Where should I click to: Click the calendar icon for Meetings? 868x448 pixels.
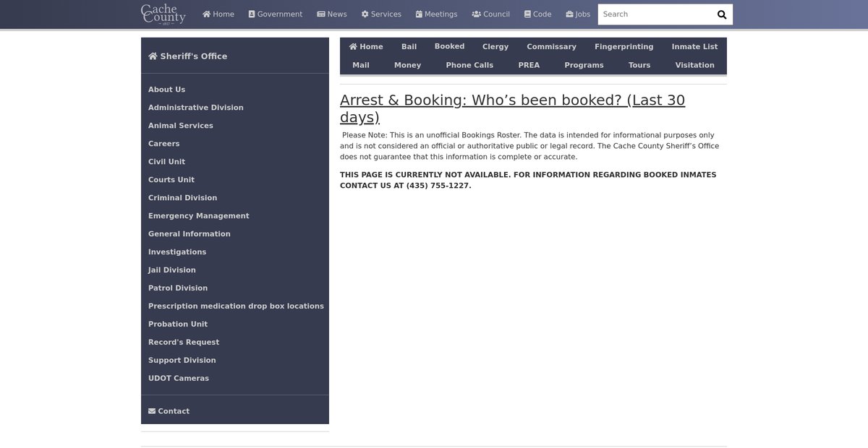coord(419,14)
